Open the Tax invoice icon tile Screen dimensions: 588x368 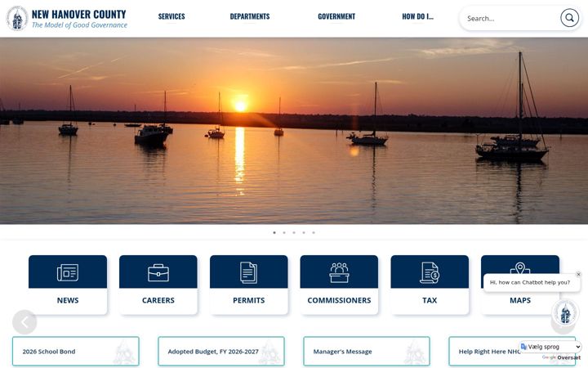[430, 272]
